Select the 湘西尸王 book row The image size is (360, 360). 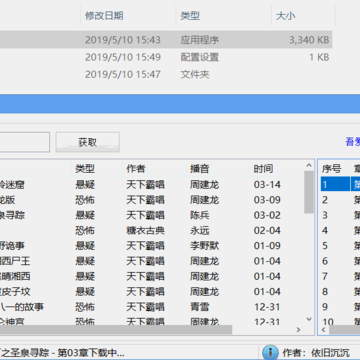(152, 261)
